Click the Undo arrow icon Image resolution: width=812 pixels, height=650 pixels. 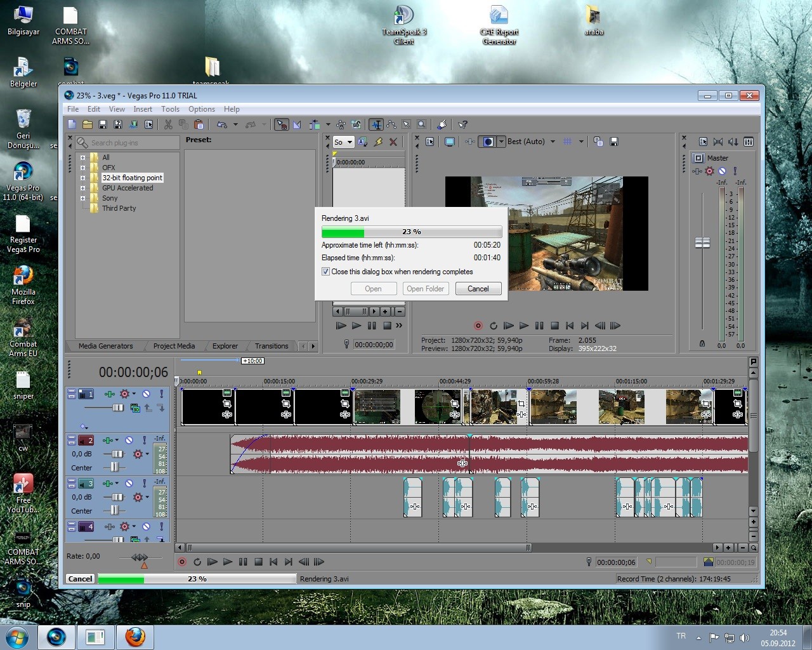(222, 124)
